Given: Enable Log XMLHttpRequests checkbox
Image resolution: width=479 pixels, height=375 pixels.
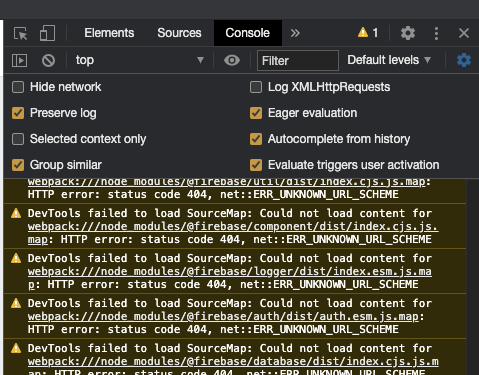Looking at the screenshot, I should click(x=256, y=87).
